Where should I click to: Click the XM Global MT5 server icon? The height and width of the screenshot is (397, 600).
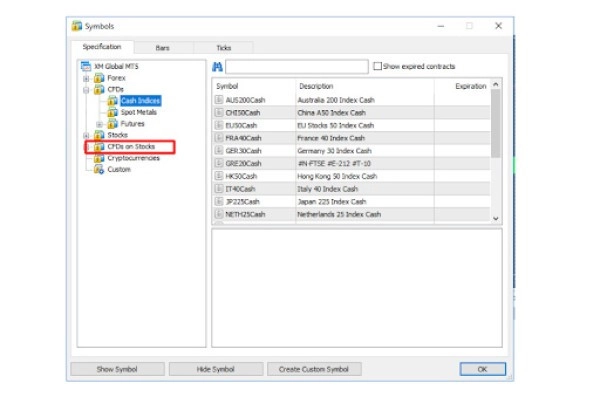click(86, 66)
